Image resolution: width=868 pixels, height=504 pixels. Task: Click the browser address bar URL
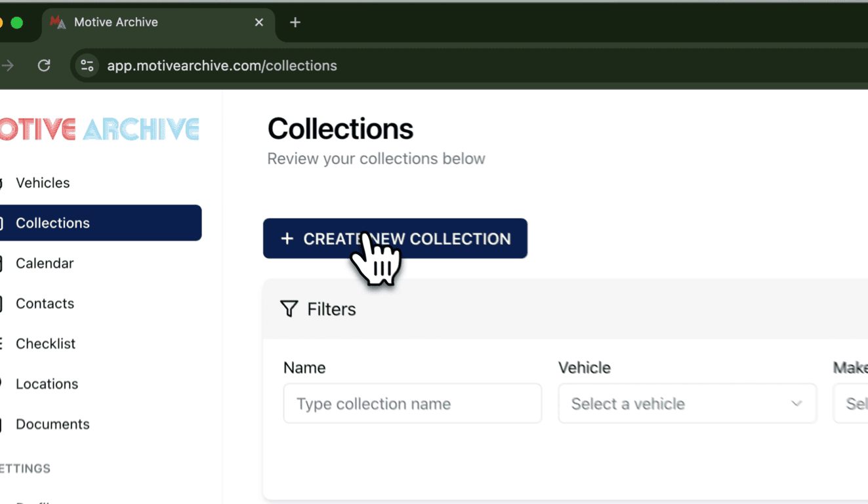222,66
